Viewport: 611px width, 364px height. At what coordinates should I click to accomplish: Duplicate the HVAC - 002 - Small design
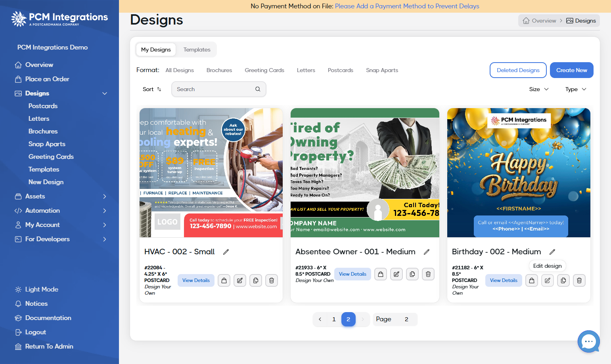tap(256, 280)
